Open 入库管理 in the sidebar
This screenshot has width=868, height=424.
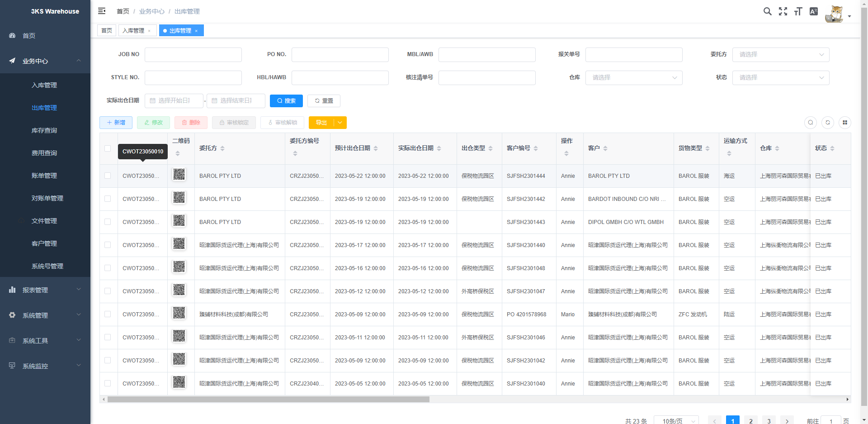coord(44,85)
